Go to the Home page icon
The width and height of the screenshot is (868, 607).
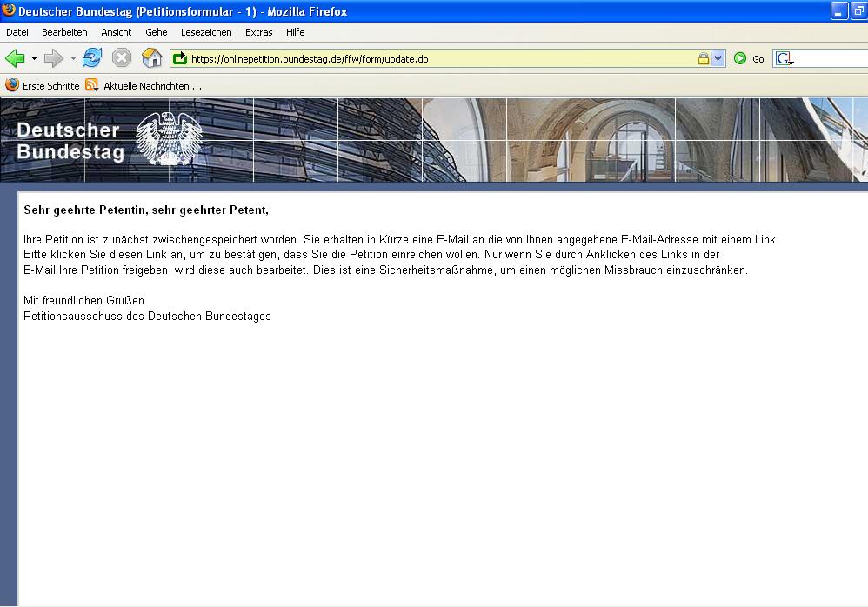[x=151, y=58]
